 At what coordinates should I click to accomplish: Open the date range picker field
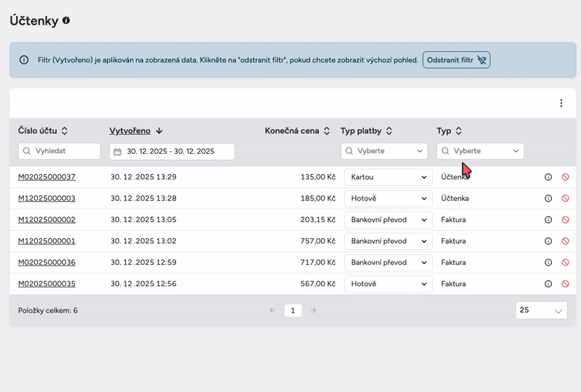coord(172,151)
